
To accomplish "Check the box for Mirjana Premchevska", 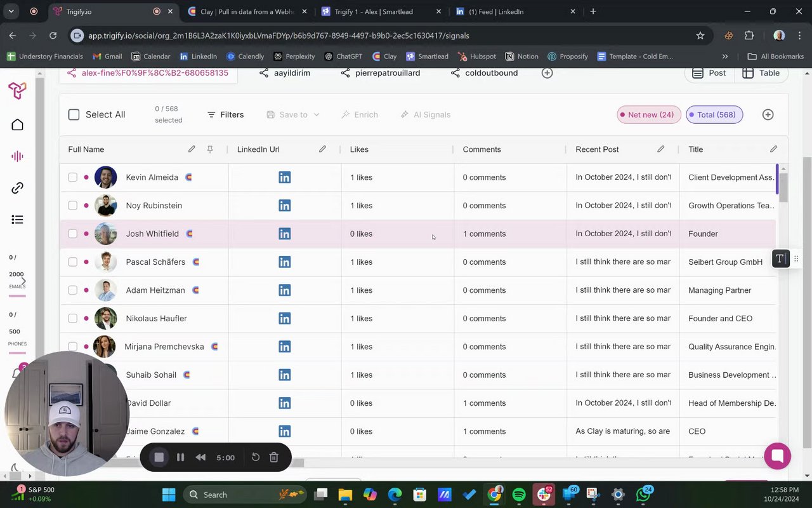I will [x=72, y=347].
